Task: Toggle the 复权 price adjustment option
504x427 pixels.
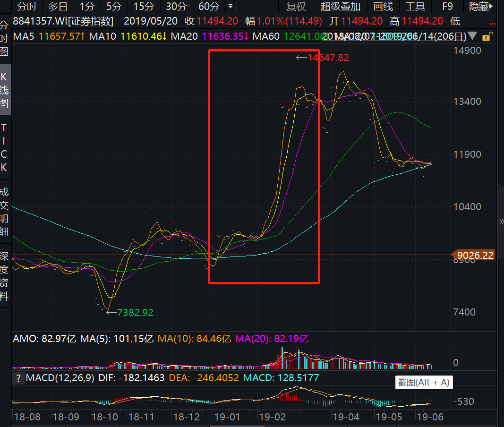Action: pyautogui.click(x=296, y=6)
